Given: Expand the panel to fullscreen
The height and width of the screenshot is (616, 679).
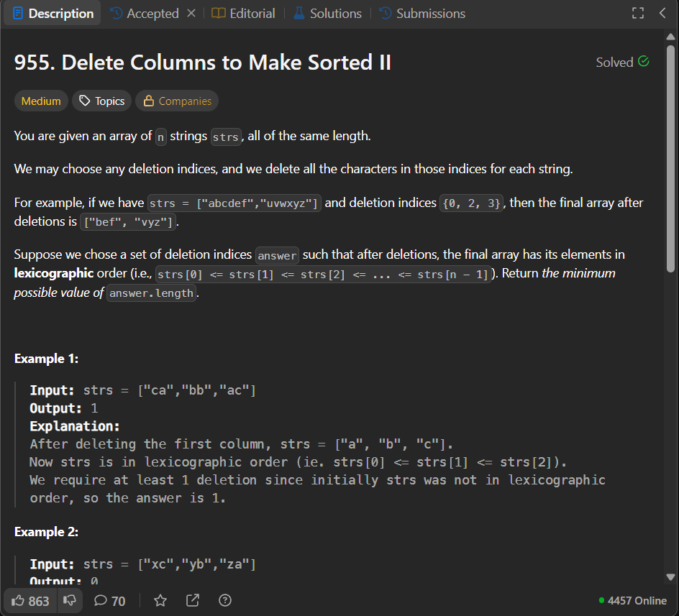Looking at the screenshot, I should tap(637, 12).
